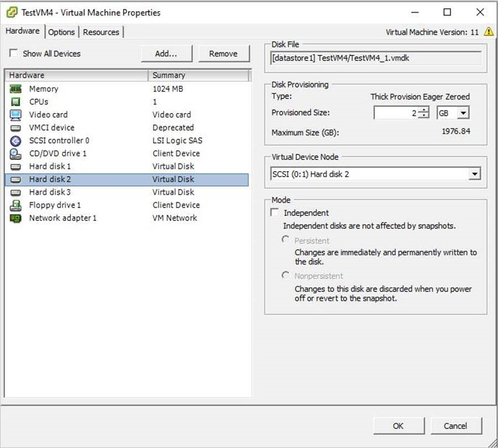Screen dimensions: 498x448
Task: Click the SCSI controller 0 icon
Action: point(16,140)
